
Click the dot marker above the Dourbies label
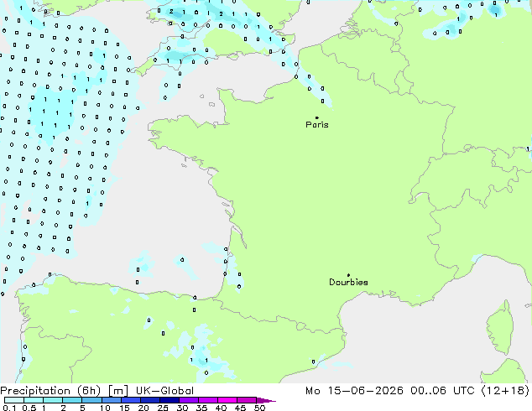click(348, 275)
